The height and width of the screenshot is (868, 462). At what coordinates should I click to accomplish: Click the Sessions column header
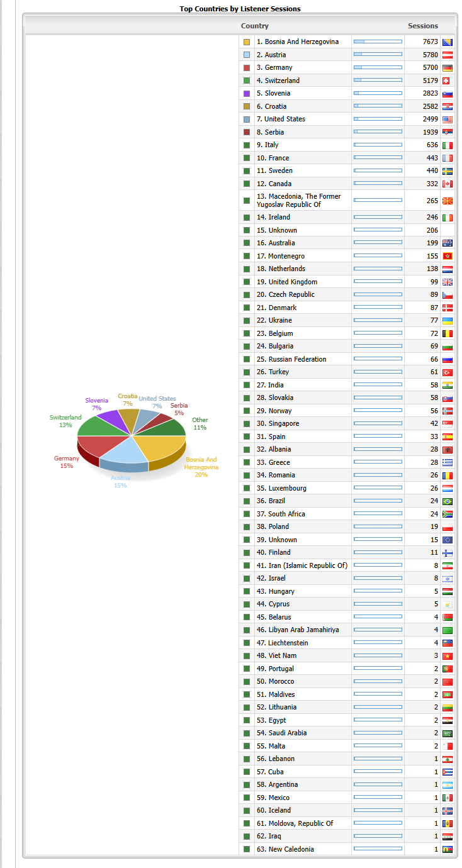[x=422, y=26]
